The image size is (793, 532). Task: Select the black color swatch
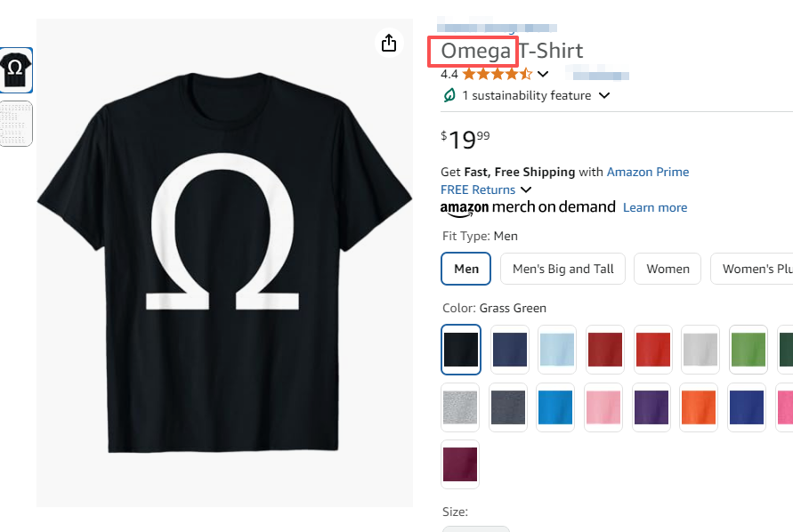point(461,350)
